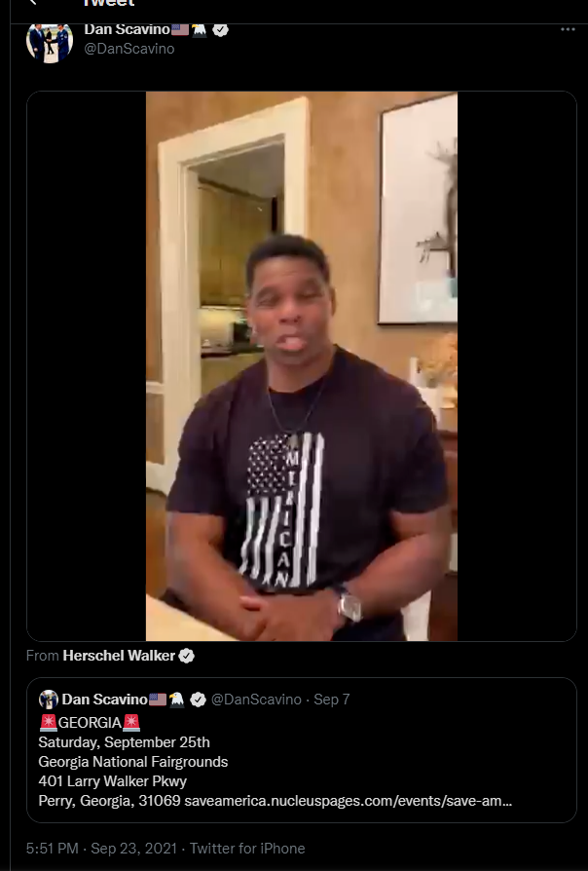Click small avatar in quoted tweet
Screen dimensions: 588x871
coord(49,700)
